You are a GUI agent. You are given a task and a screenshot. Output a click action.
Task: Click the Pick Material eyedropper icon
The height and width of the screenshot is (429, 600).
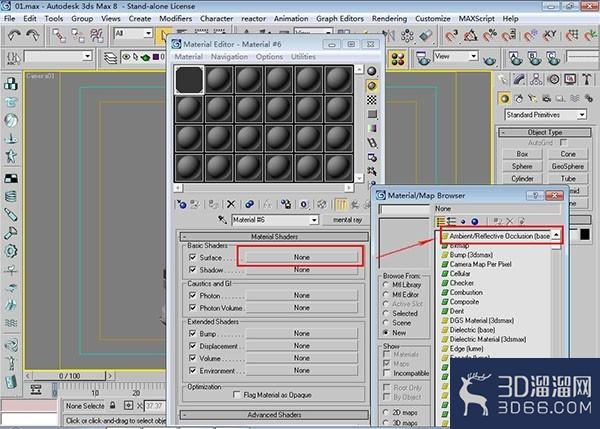tap(222, 220)
